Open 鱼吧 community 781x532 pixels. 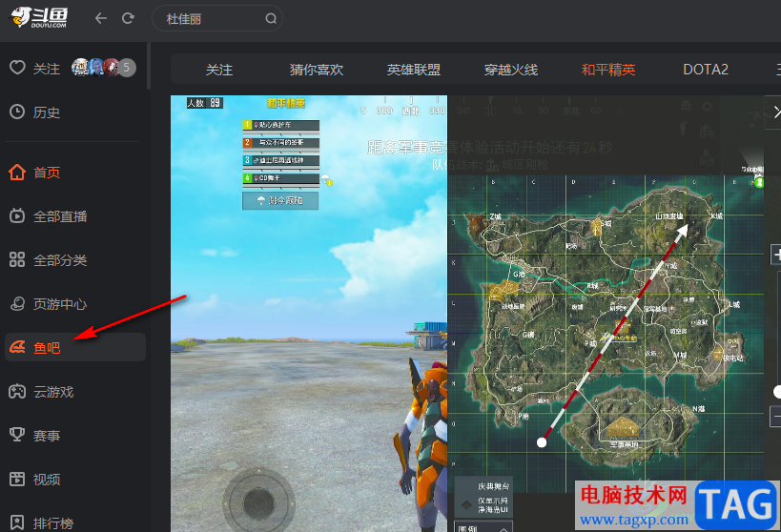tap(47, 348)
